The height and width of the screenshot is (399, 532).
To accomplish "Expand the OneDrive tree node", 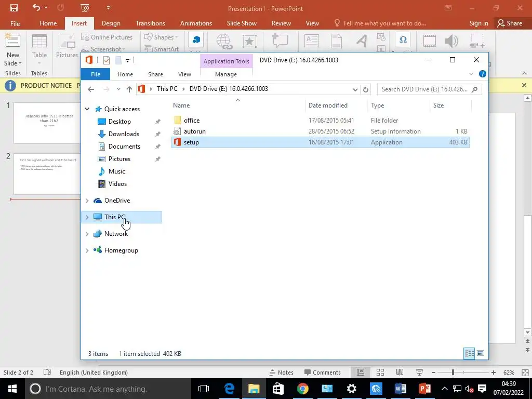I will pos(87,201).
